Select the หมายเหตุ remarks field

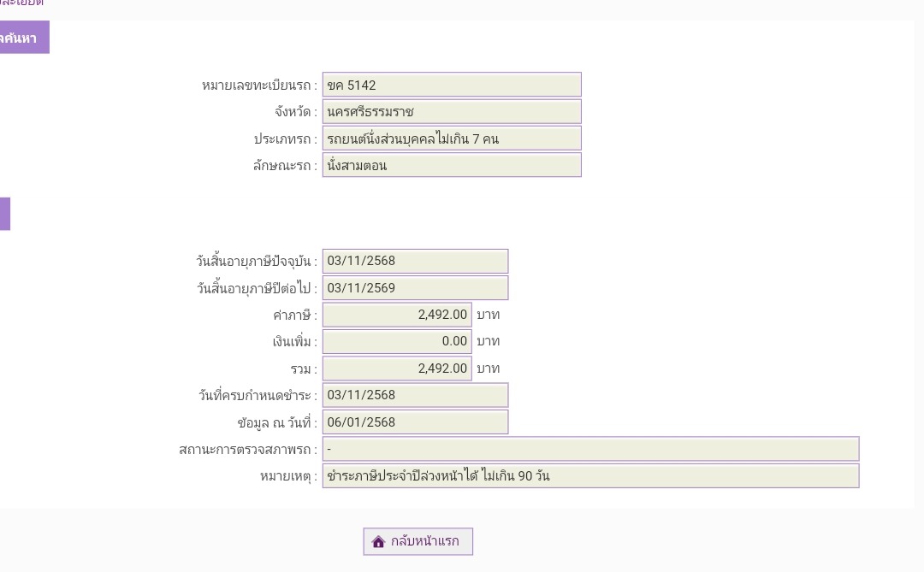[x=590, y=476]
